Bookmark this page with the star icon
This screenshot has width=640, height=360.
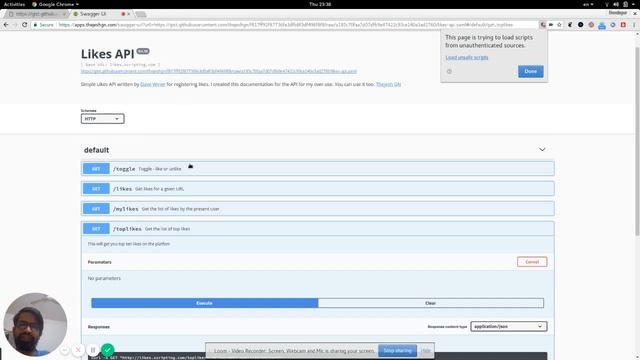pos(559,25)
